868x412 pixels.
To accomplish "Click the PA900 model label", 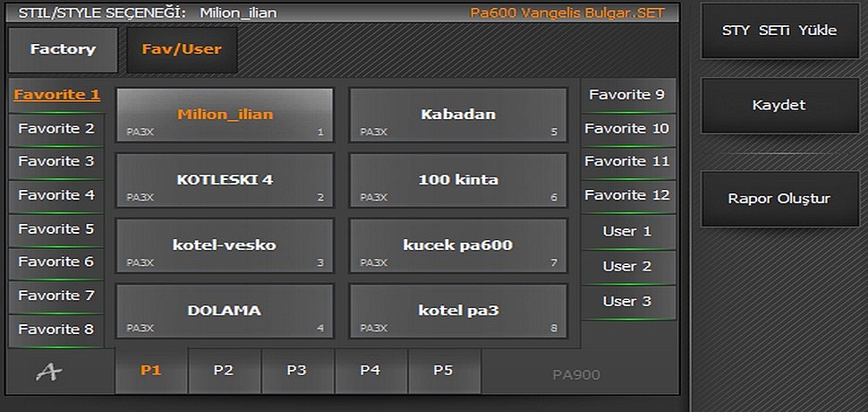I will point(576,375).
